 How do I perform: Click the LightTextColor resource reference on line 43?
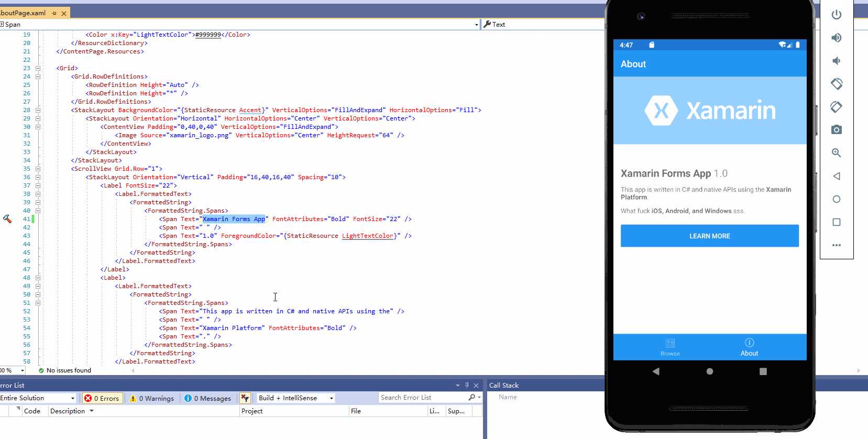pyautogui.click(x=368, y=236)
